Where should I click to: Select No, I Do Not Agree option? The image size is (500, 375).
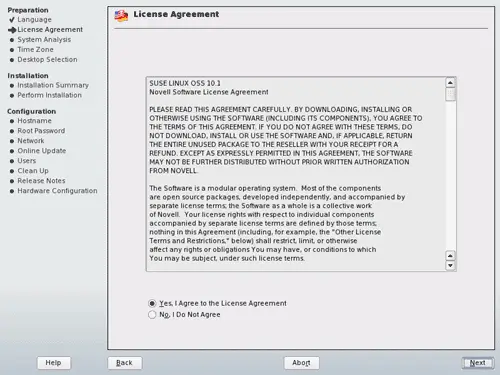pyautogui.click(x=184, y=315)
